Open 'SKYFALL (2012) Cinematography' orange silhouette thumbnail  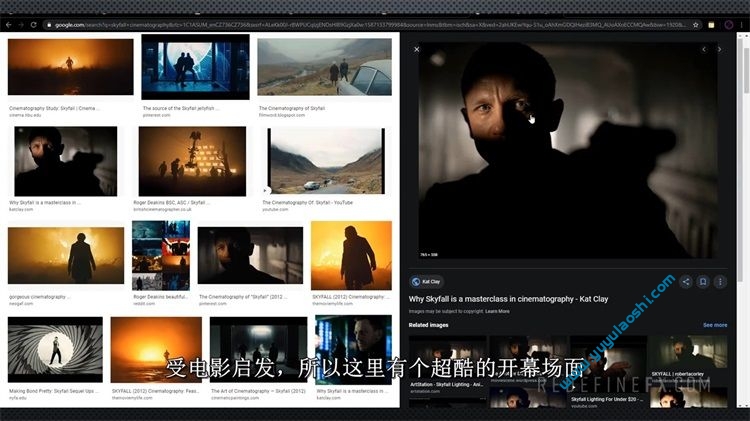point(351,255)
